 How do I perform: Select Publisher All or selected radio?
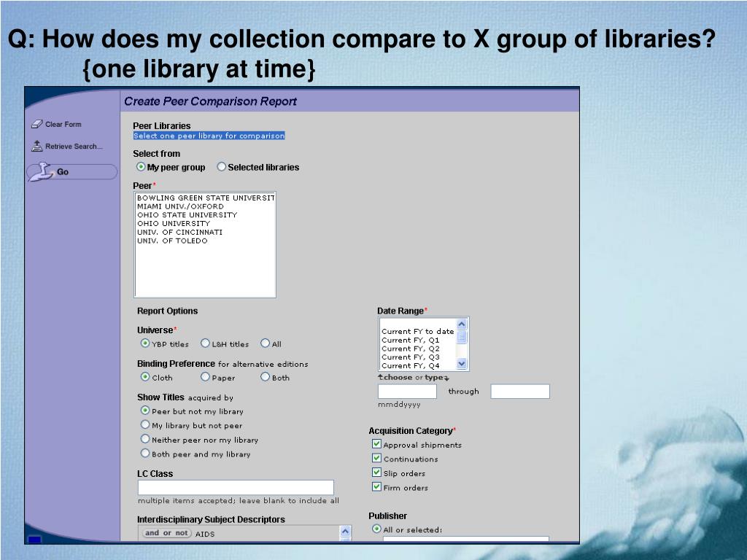click(x=376, y=529)
